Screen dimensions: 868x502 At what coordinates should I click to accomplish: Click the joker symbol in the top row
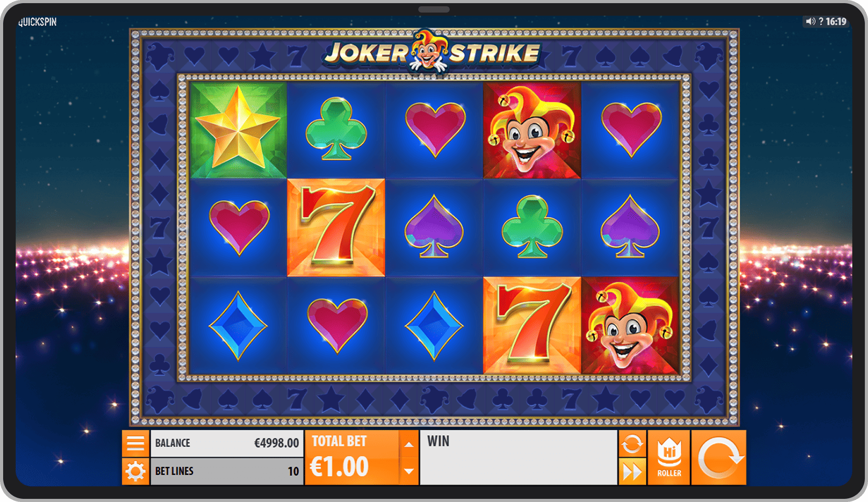point(532,130)
